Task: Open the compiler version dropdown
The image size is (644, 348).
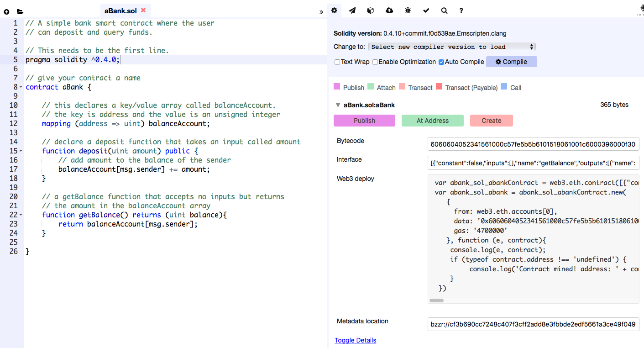Action: point(452,47)
